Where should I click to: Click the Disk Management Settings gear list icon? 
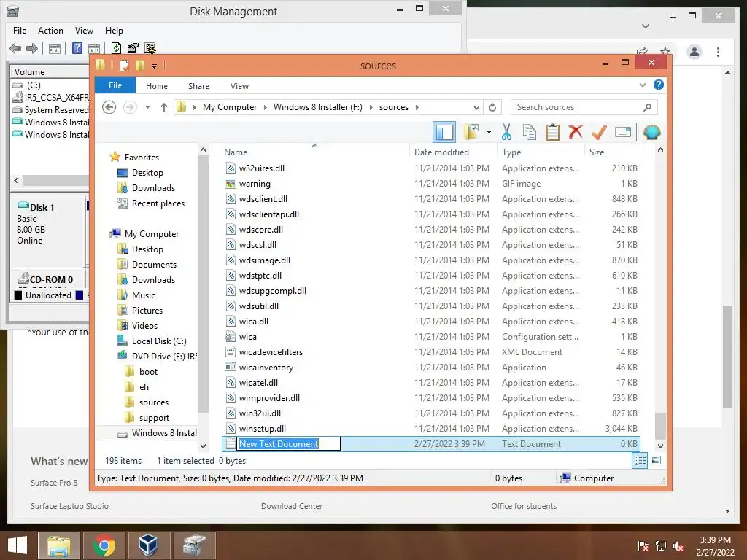(150, 48)
